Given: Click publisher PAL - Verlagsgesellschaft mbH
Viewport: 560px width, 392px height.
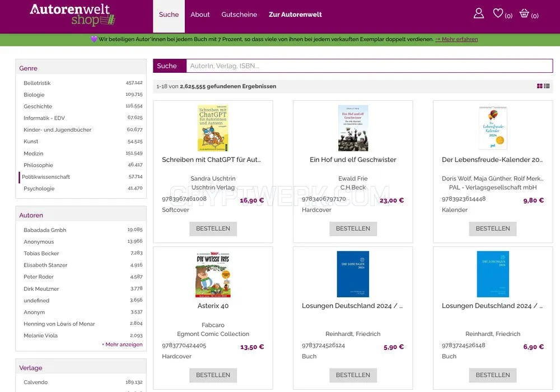Looking at the screenshot, I should tap(493, 188).
